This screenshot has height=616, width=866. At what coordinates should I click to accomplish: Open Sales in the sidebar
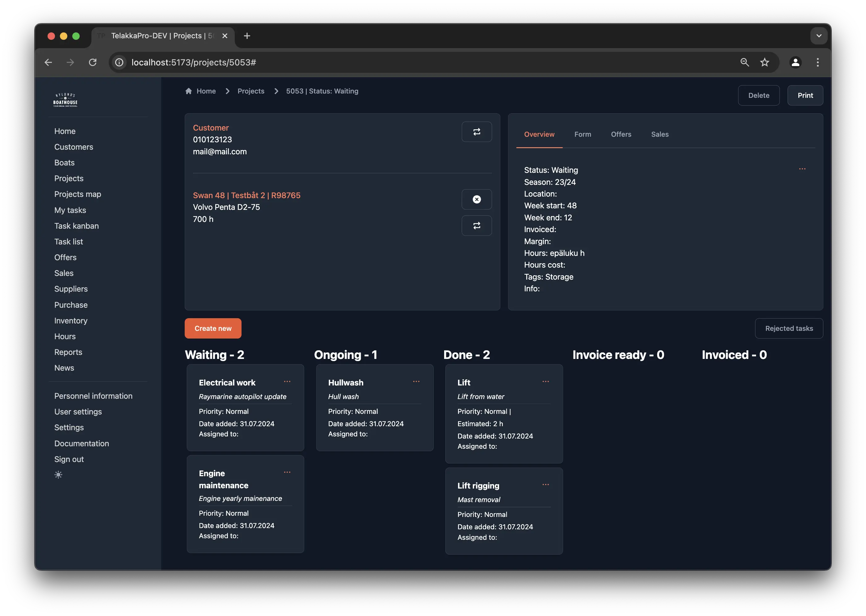[x=64, y=273]
